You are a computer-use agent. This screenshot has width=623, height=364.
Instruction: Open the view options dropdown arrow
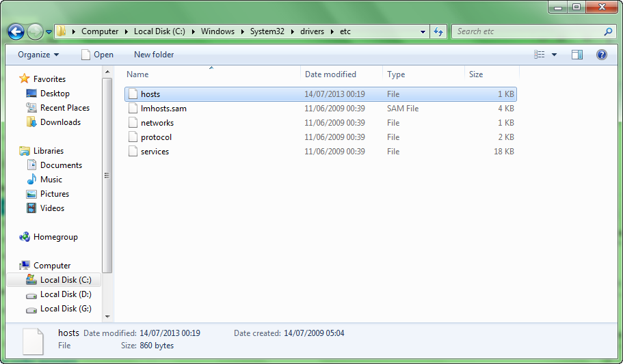pos(554,55)
